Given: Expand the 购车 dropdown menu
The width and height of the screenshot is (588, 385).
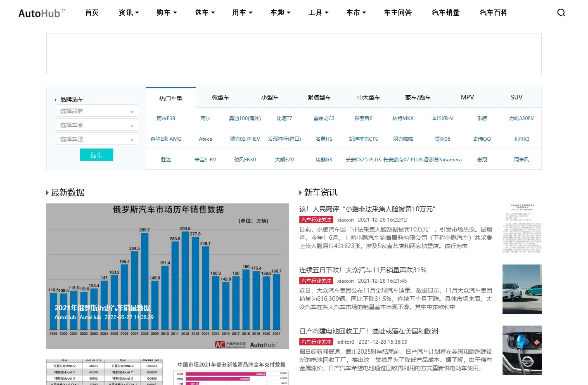Looking at the screenshot, I should tap(167, 13).
